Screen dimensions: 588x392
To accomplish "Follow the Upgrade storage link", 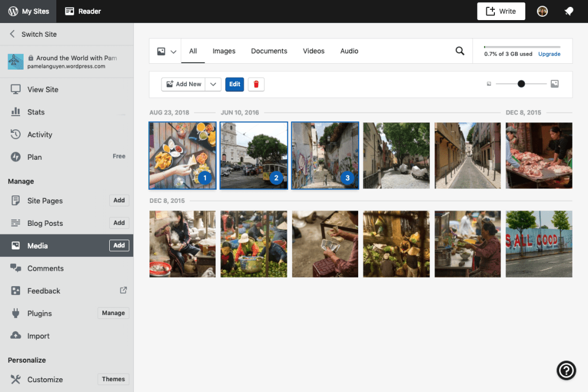I will point(549,54).
